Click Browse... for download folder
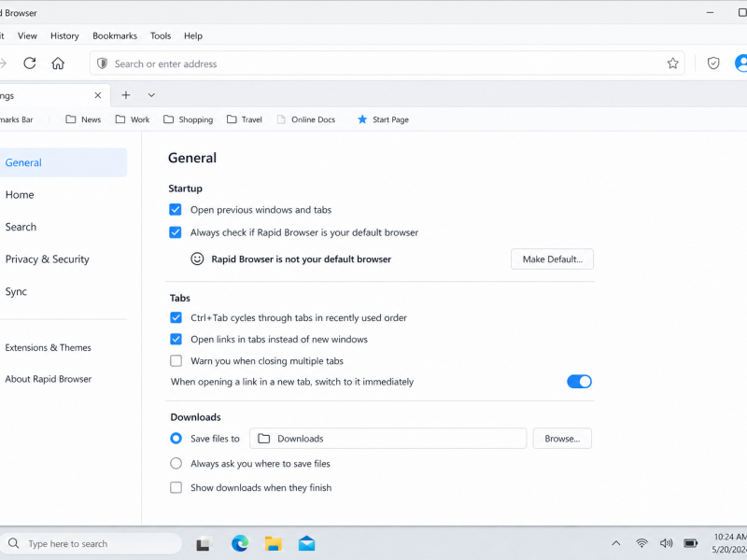This screenshot has height=560, width=747. pos(562,439)
